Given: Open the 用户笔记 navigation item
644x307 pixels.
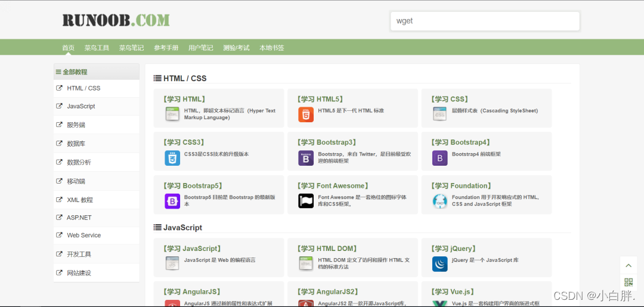Looking at the screenshot, I should click(x=201, y=48).
